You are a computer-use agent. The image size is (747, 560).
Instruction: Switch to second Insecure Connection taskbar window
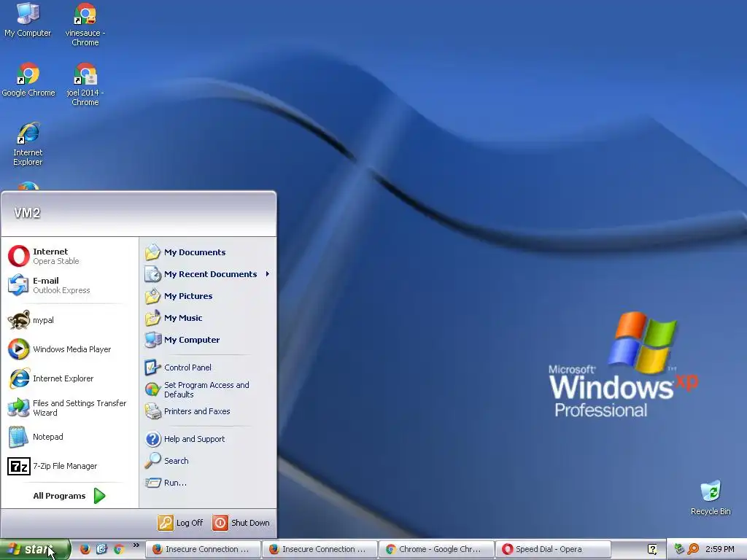coord(320,549)
